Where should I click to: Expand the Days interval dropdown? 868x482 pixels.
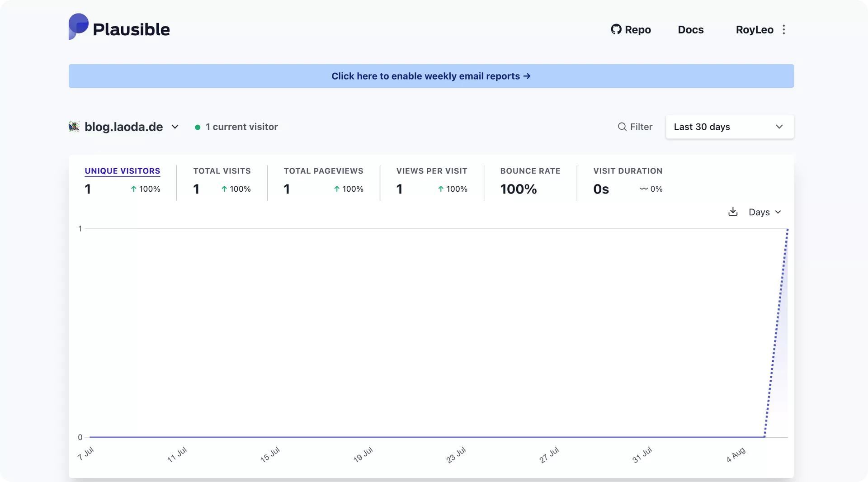point(764,212)
